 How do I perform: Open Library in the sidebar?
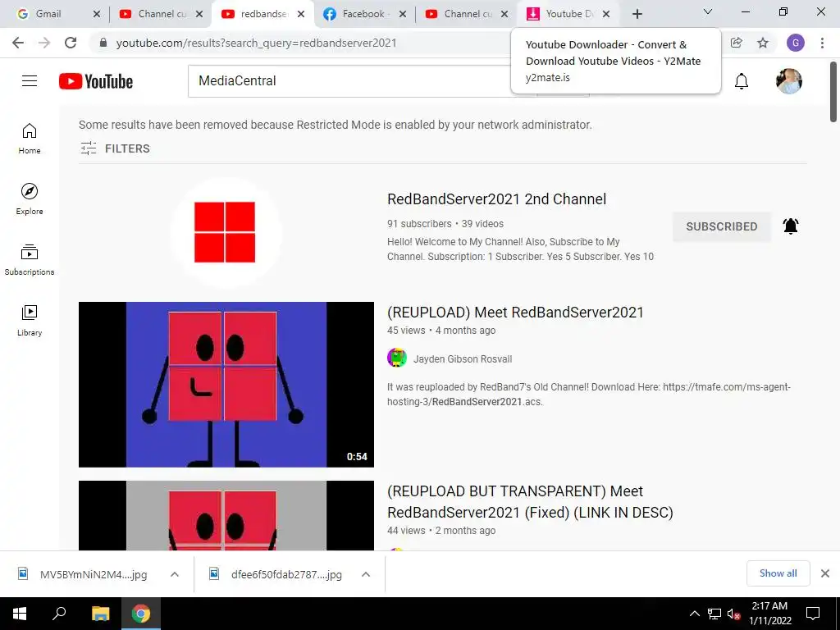[x=30, y=321]
